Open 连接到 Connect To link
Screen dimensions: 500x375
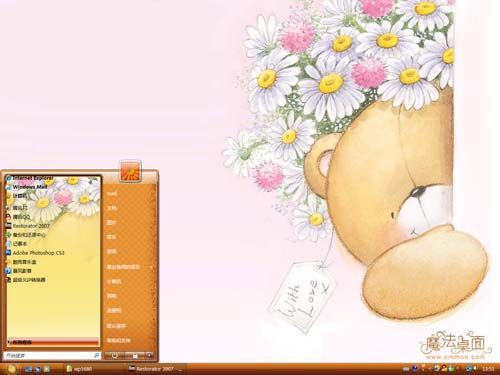[x=114, y=310]
